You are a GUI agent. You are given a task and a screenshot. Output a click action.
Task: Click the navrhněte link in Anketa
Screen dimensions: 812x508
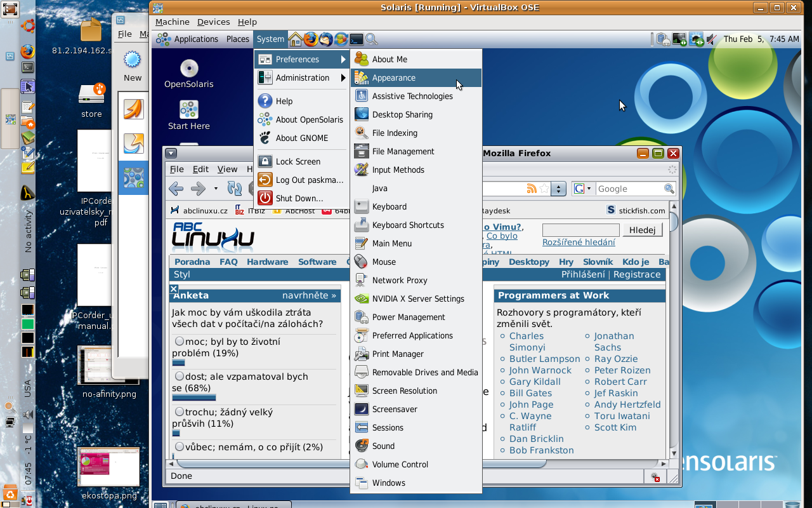point(309,295)
